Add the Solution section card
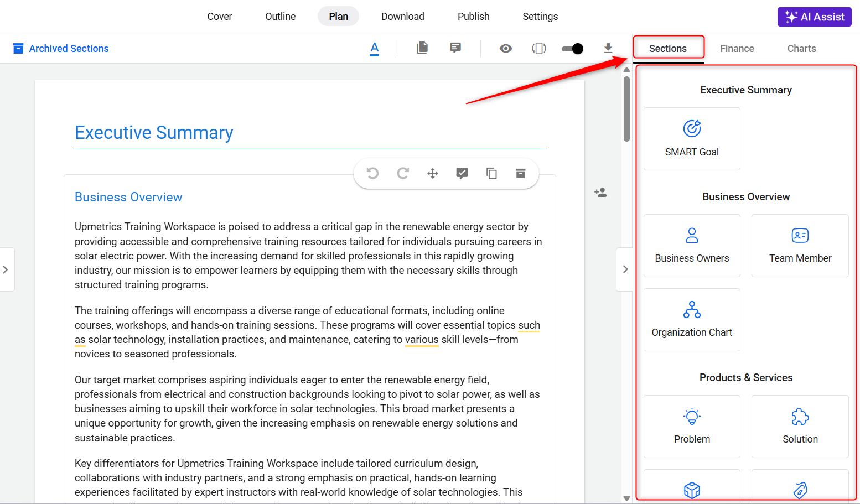860x504 pixels. point(800,427)
